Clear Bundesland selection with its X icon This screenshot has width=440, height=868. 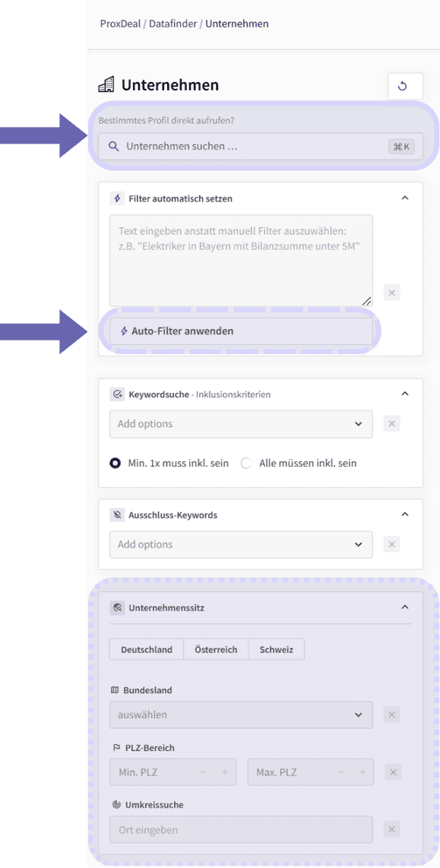click(x=391, y=714)
